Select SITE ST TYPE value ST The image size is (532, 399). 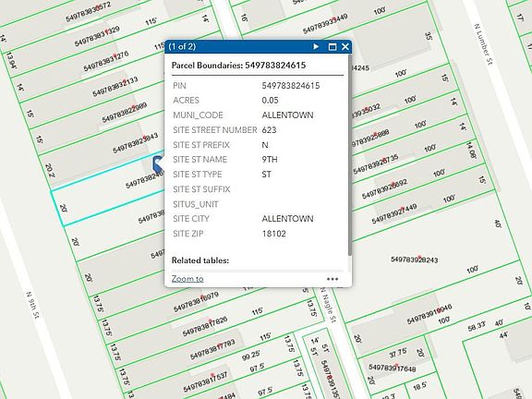pos(266,175)
